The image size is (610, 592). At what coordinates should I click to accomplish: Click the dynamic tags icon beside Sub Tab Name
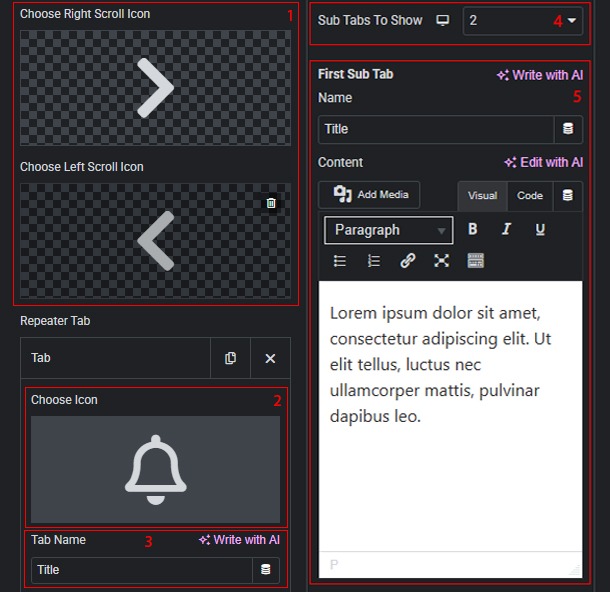pyautogui.click(x=568, y=129)
